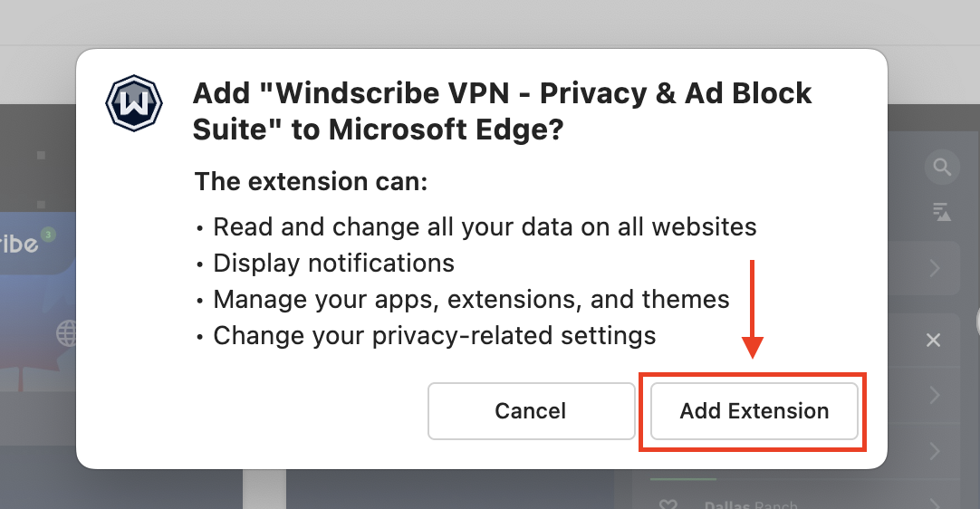Click the dialog title about Windscribe VPN
The image size is (980, 509).
click(x=503, y=111)
